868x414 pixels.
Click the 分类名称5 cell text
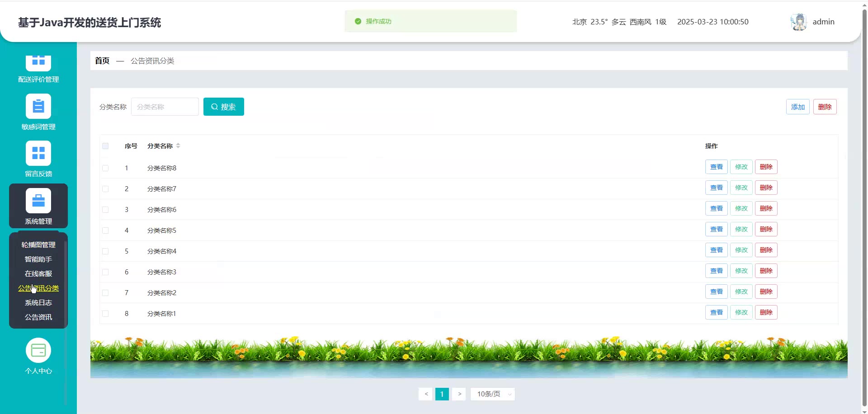(162, 231)
